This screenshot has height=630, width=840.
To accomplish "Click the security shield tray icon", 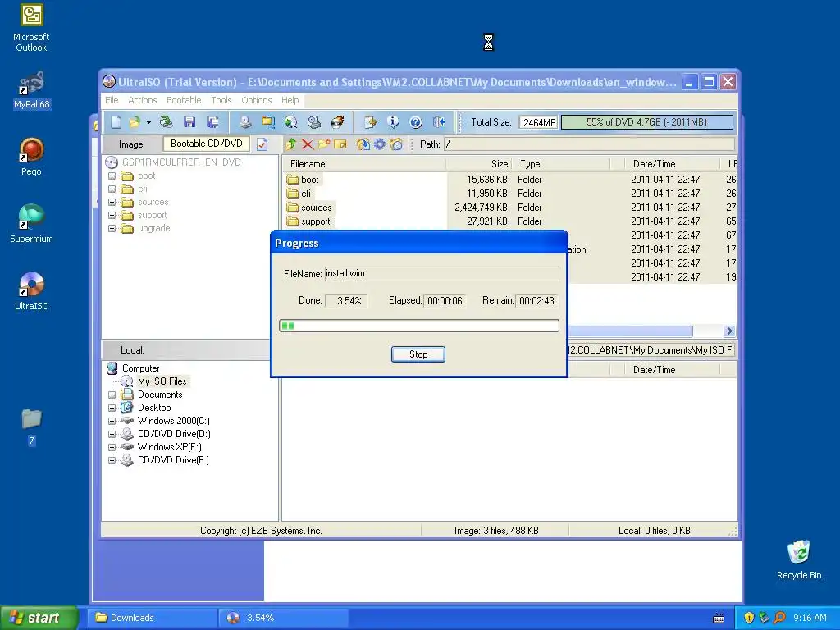I will click(x=749, y=618).
